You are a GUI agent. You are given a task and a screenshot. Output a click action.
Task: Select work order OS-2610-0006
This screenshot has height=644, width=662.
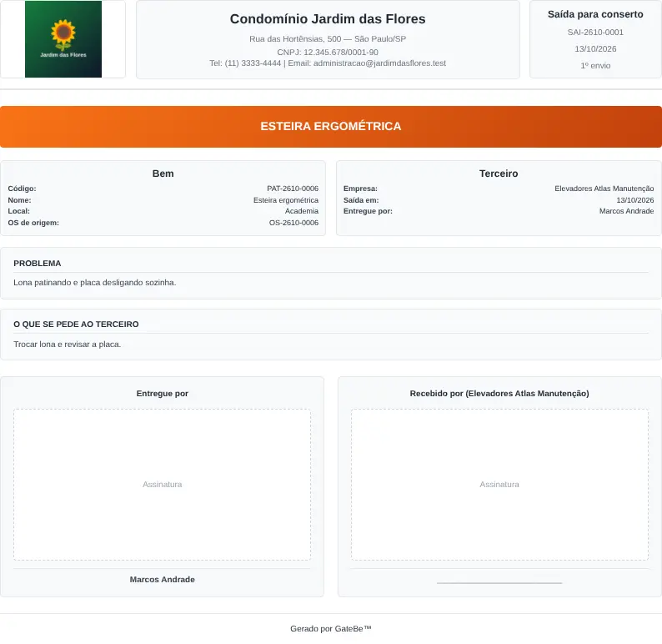click(293, 223)
